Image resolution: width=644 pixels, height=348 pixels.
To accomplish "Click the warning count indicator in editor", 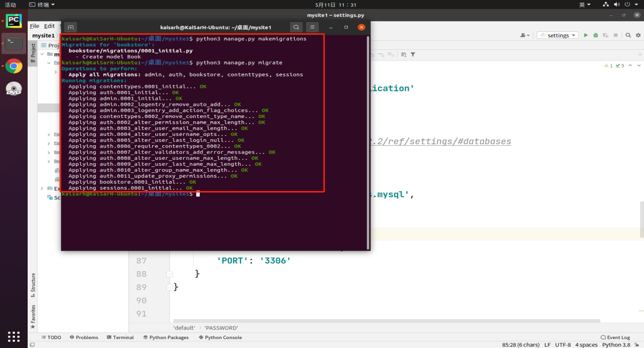I will [x=609, y=66].
